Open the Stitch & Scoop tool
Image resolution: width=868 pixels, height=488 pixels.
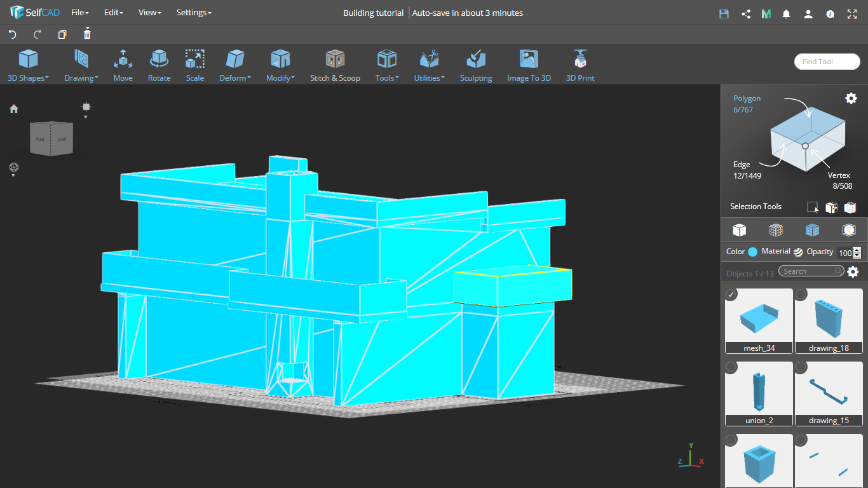[335, 66]
